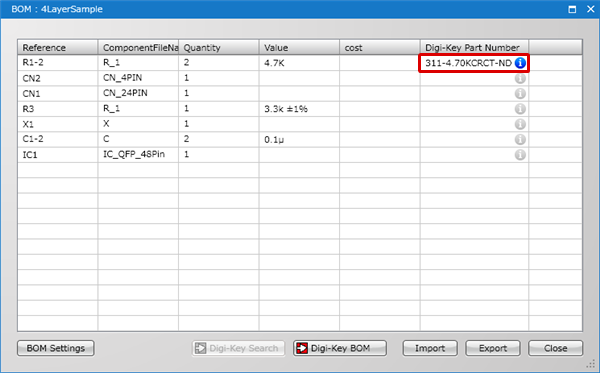
Task: Click the Value column header
Action: pos(299,47)
